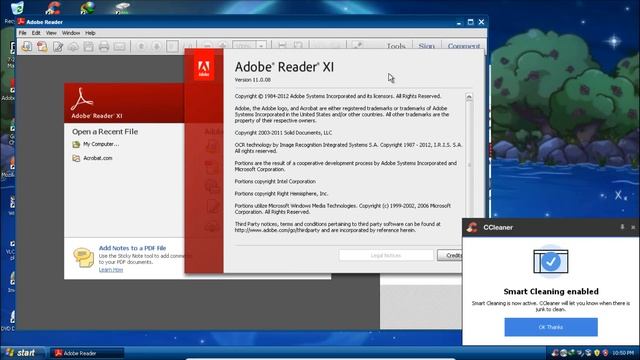The width and height of the screenshot is (640, 360).
Task: Click the Next Page down-arrow icon
Action: pos(157,47)
